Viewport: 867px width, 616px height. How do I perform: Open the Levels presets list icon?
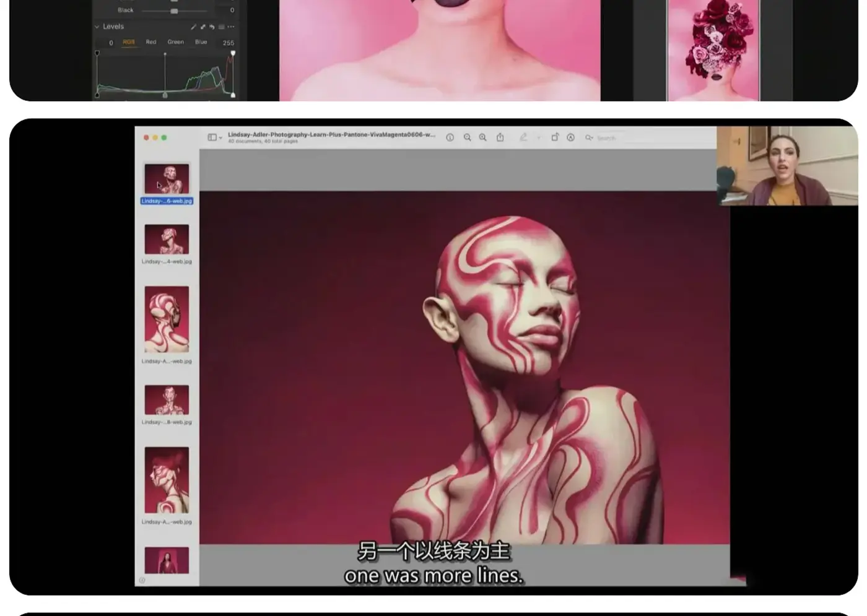point(221,27)
